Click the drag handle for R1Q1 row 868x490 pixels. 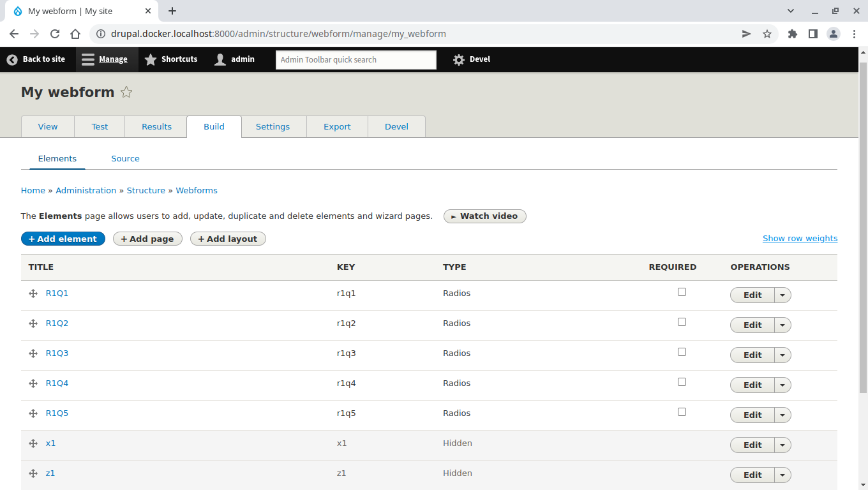pyautogui.click(x=33, y=293)
